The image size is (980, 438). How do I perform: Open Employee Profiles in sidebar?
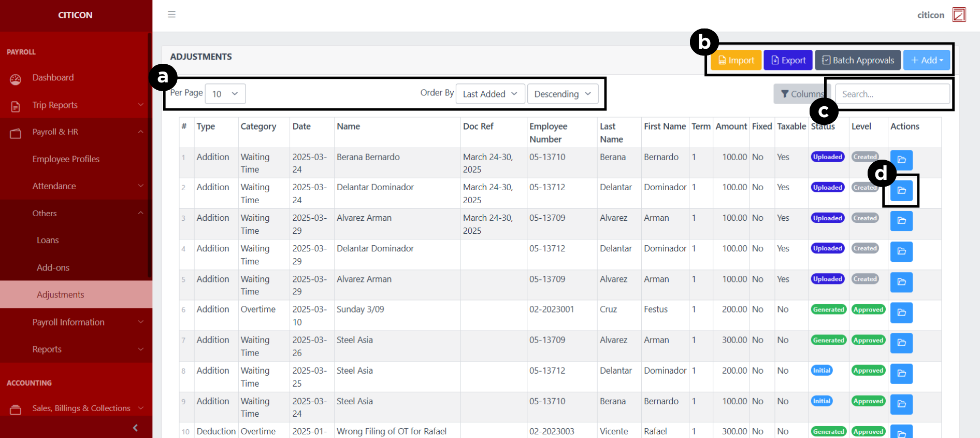[x=66, y=159]
